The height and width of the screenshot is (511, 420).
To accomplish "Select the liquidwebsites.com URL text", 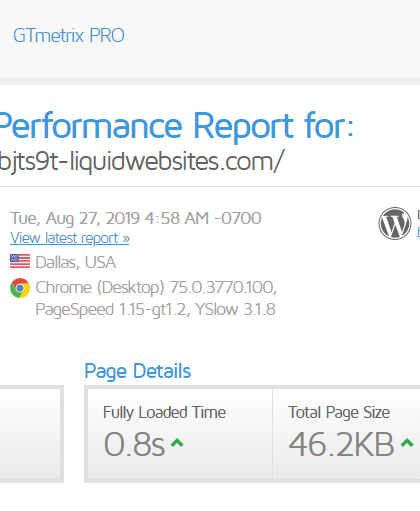I will (142, 162).
